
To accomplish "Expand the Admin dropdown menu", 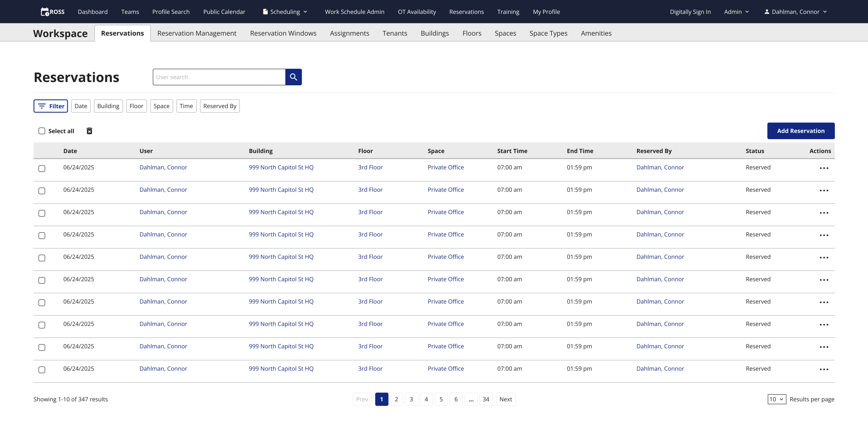I will (x=736, y=12).
